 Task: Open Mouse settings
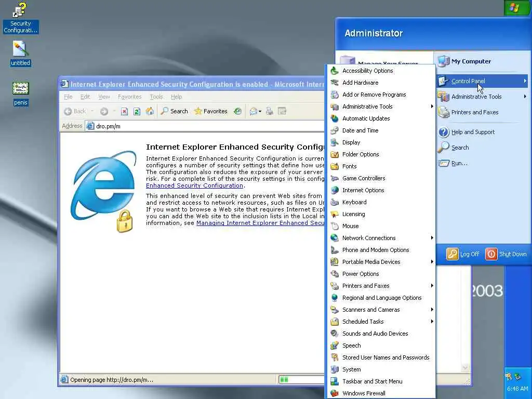[380, 226]
